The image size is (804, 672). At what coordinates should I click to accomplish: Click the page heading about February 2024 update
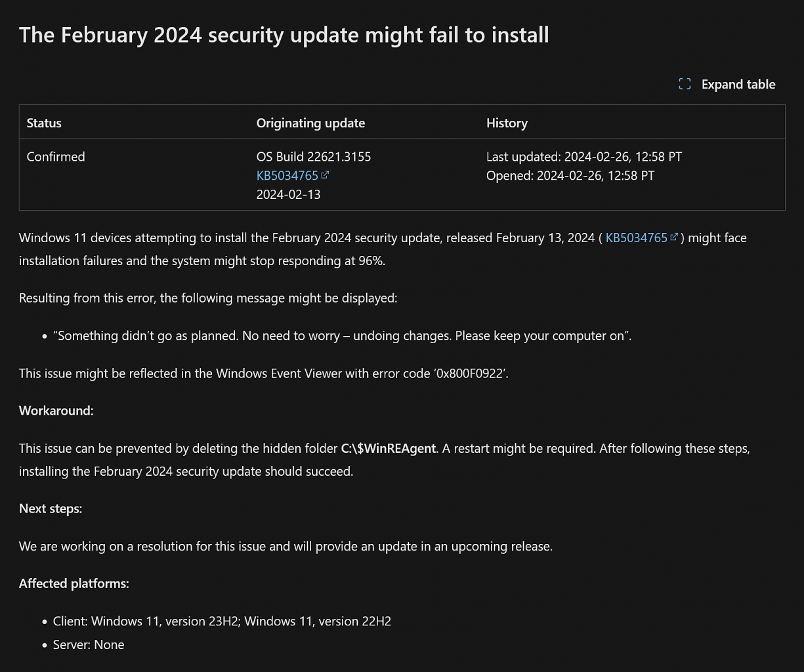[284, 35]
